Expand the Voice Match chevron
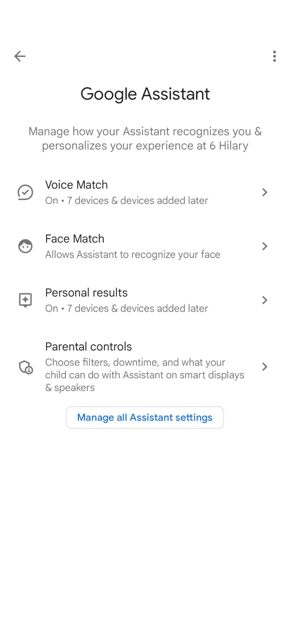Image resolution: width=290 pixels, height=644 pixels. [x=264, y=192]
